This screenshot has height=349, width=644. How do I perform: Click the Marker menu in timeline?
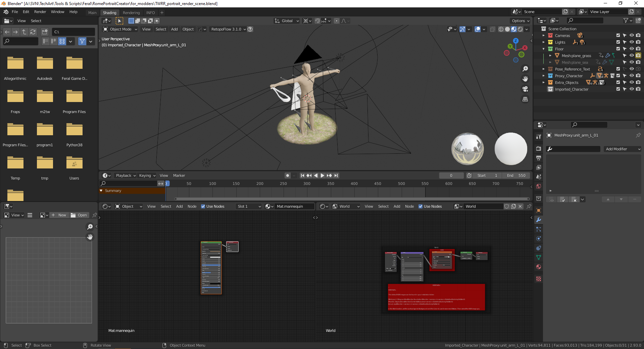coord(179,176)
